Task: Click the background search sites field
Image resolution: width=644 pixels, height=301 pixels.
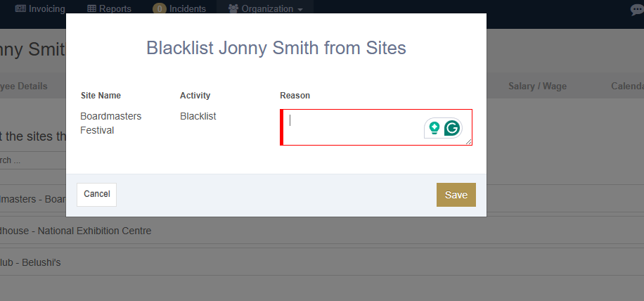Action: (33, 160)
